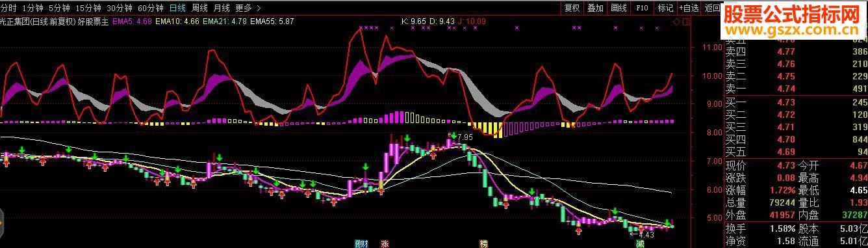Click the 买三 bid row at 4.71
Screen dimensions: 868x248
796,126
